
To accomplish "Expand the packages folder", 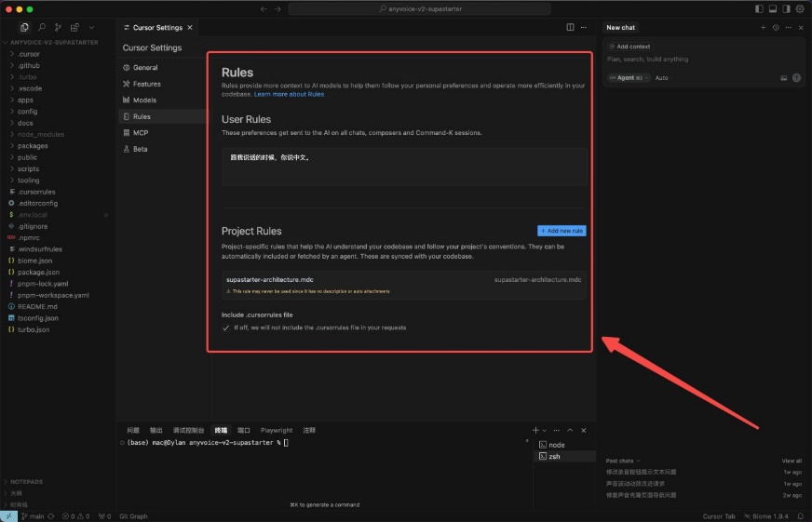I will pos(33,146).
